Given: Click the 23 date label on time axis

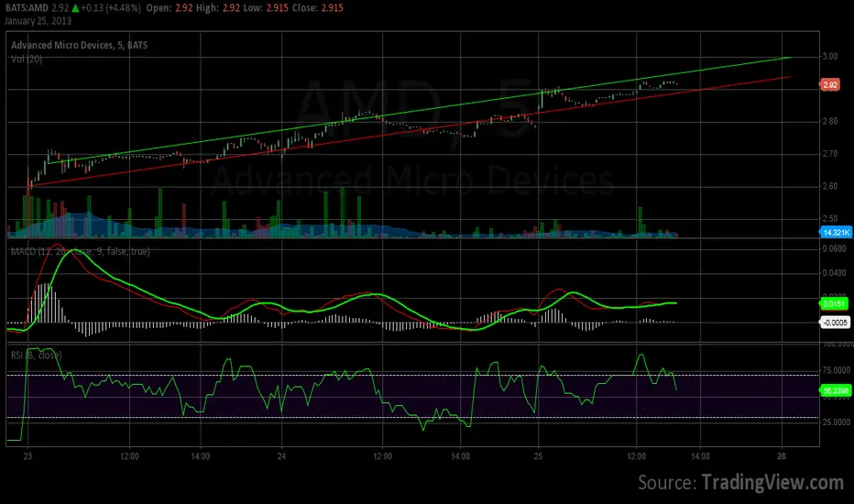Looking at the screenshot, I should pos(27,456).
